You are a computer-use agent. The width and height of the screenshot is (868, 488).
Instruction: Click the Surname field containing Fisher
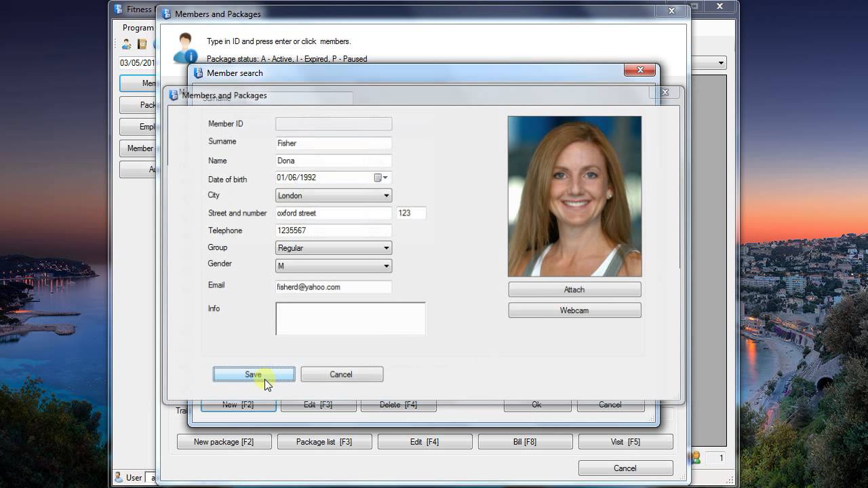coord(334,143)
